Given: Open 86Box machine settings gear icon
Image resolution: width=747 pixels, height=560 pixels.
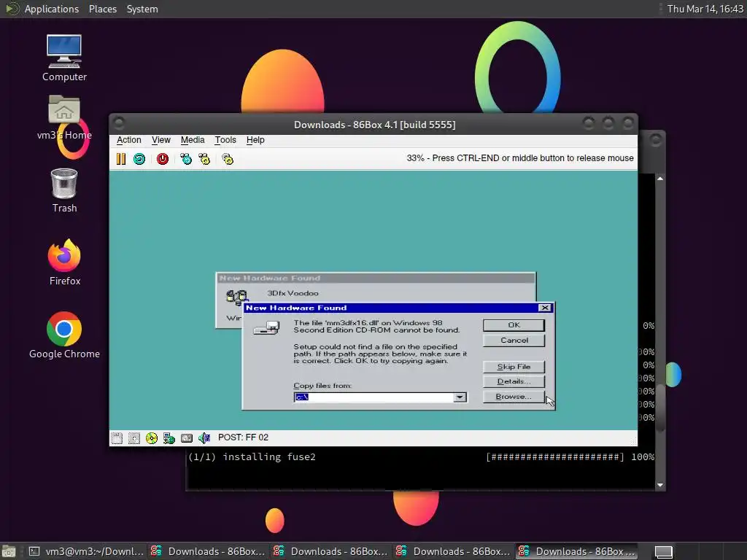Looking at the screenshot, I should click(x=228, y=159).
